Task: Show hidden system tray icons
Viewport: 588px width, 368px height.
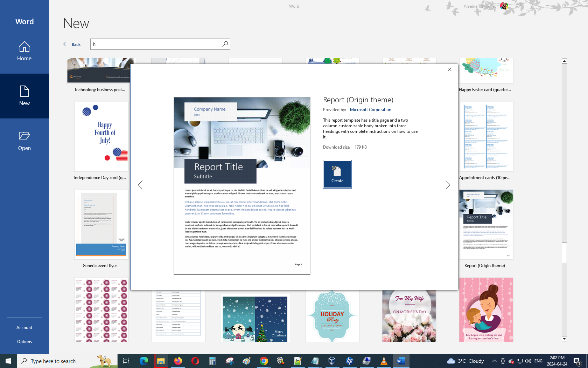Action: pos(494,361)
